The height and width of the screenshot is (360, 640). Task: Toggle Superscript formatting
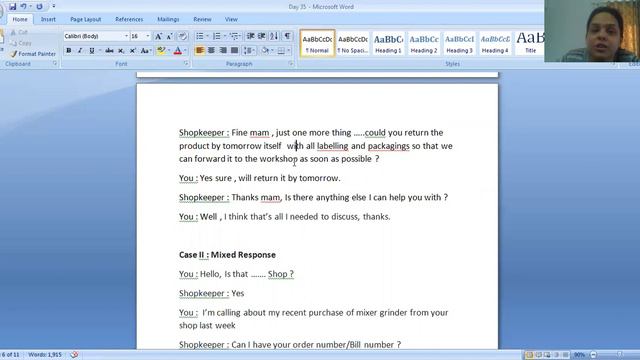coord(133,51)
